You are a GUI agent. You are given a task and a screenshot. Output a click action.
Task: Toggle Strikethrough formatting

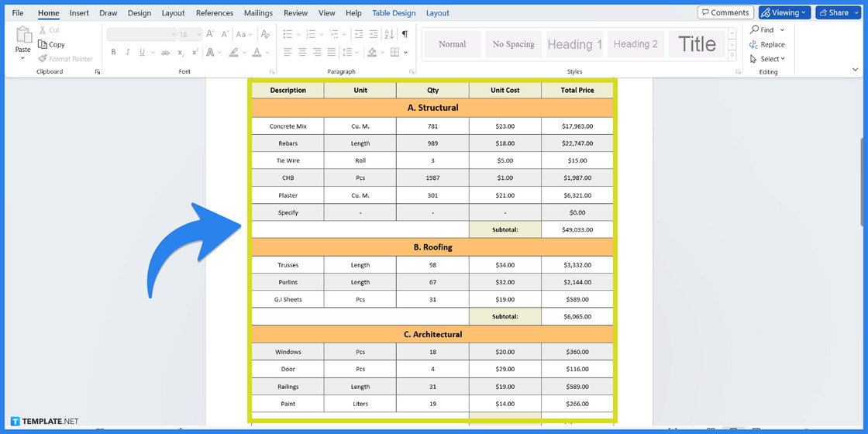[x=165, y=52]
